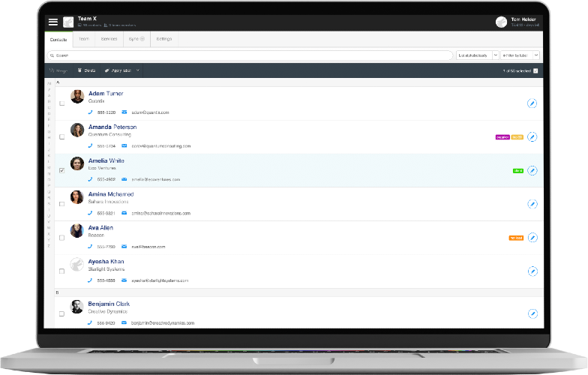Click the email icon for Ayesha Khan
This screenshot has height=375, width=588.
(124, 280)
